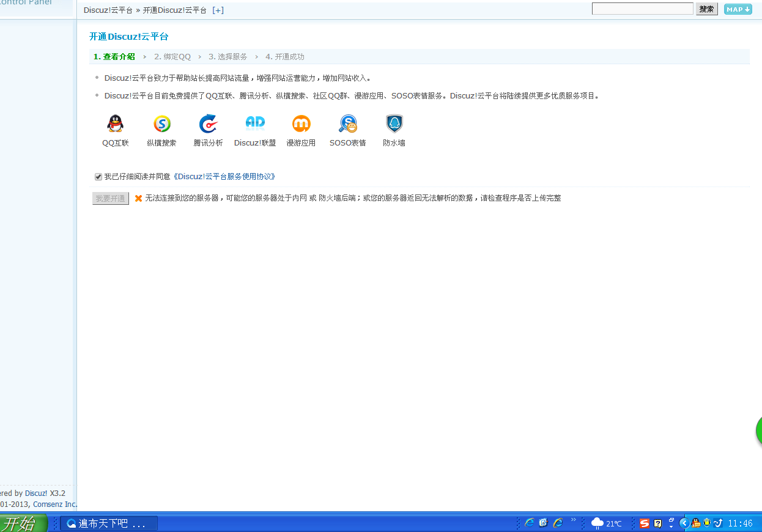The image size is (762, 532).
Task: Focus the admin search input field
Action: click(642, 9)
